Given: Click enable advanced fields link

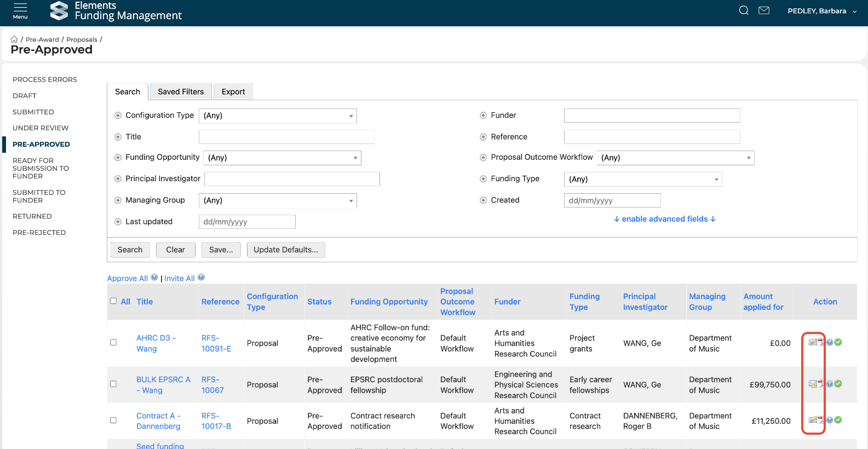Looking at the screenshot, I should (664, 219).
